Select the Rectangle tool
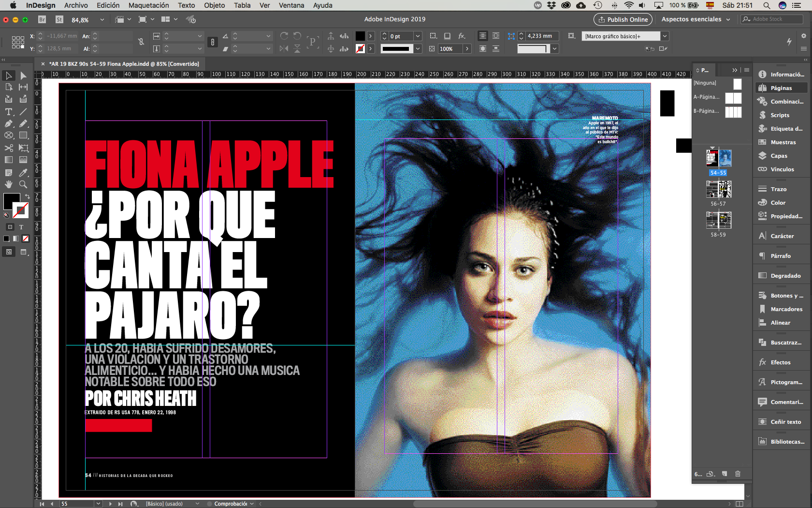Screen dimensions: 812x508 click(23, 135)
